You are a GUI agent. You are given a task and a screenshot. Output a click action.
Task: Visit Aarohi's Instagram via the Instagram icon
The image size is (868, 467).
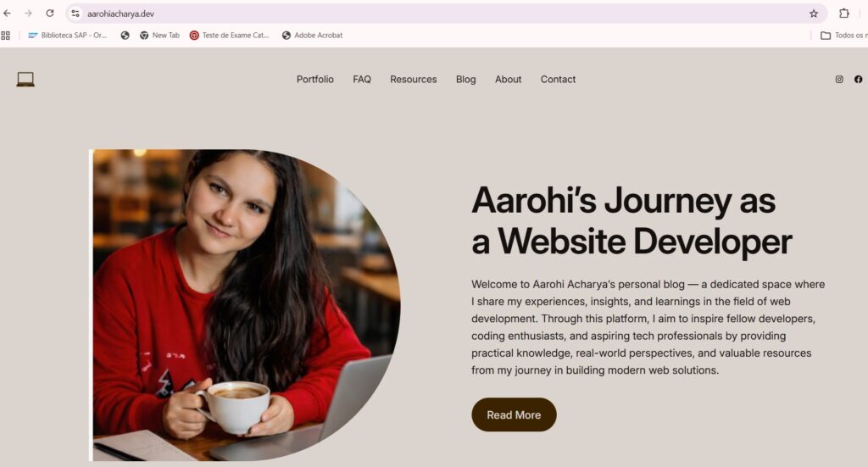pyautogui.click(x=839, y=79)
